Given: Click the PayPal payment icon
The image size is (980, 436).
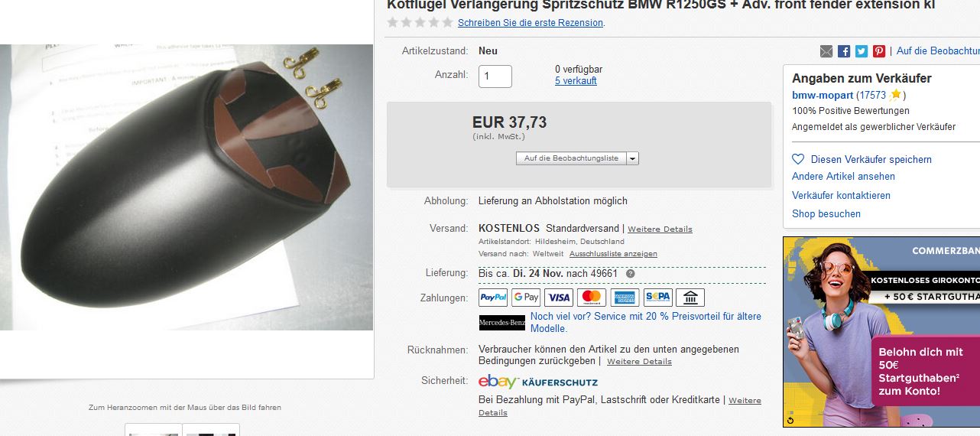Looking at the screenshot, I should point(493,298).
